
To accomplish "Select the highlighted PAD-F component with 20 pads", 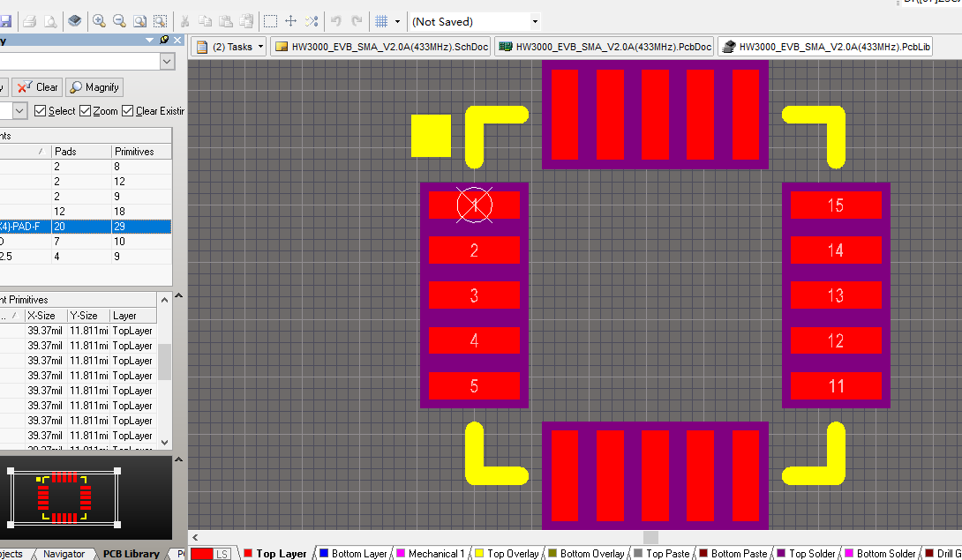I will 86,227.
